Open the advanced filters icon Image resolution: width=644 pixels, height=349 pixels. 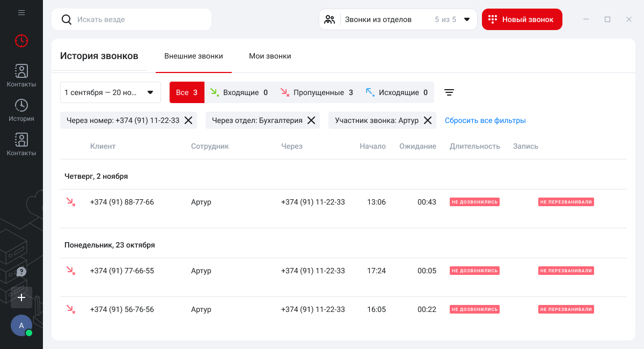[x=449, y=92]
